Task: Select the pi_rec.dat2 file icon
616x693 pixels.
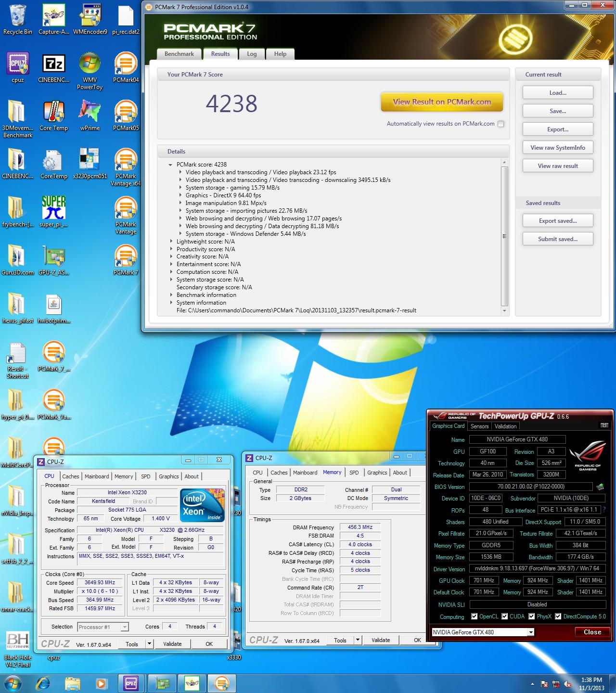Action: tap(126, 19)
